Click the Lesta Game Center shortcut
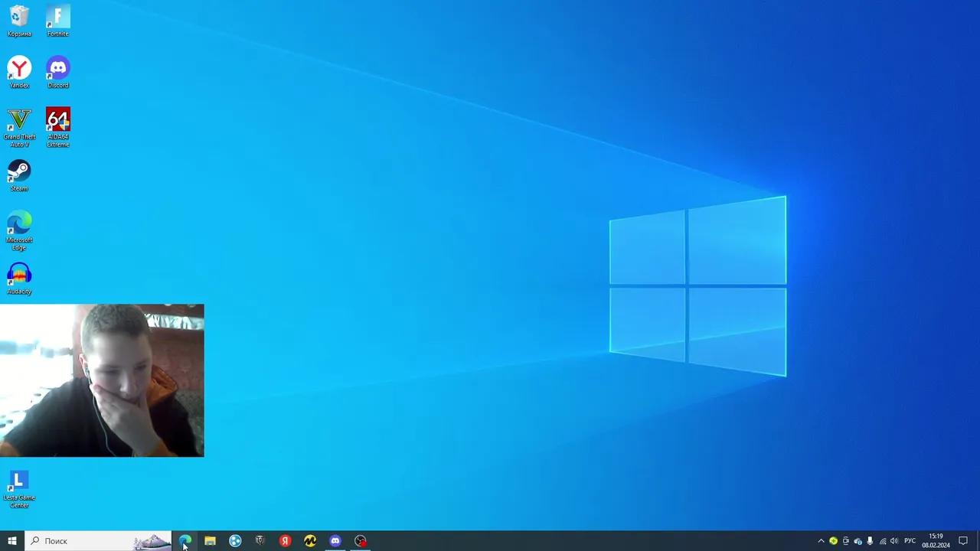The height and width of the screenshot is (551, 980). (19, 487)
